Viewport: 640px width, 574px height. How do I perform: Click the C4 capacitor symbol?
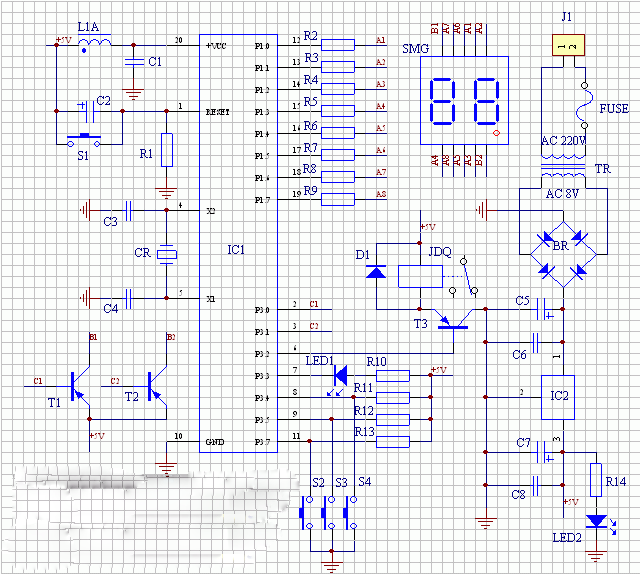coord(128,299)
